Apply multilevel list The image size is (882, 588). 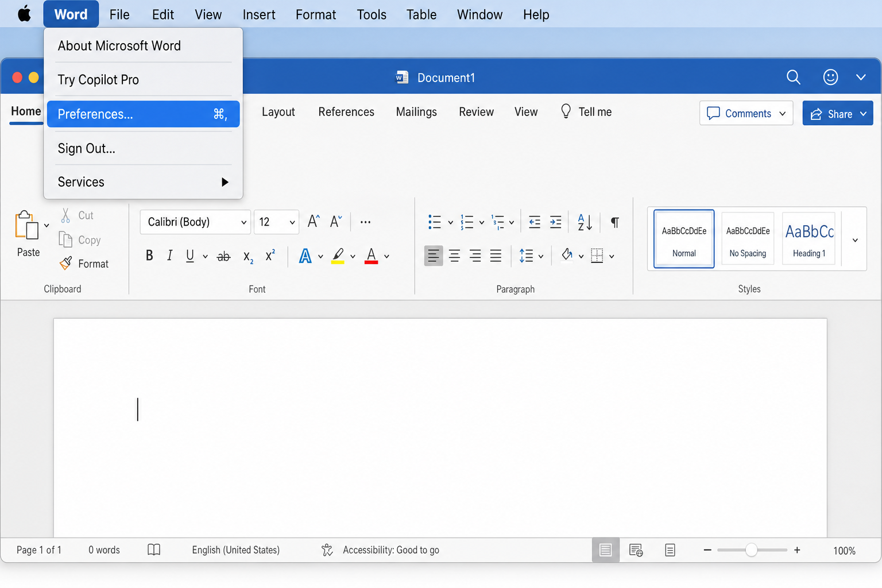pos(497,222)
